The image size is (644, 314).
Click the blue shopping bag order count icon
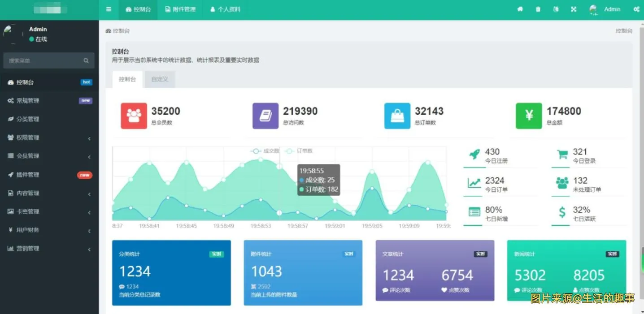coord(397,116)
